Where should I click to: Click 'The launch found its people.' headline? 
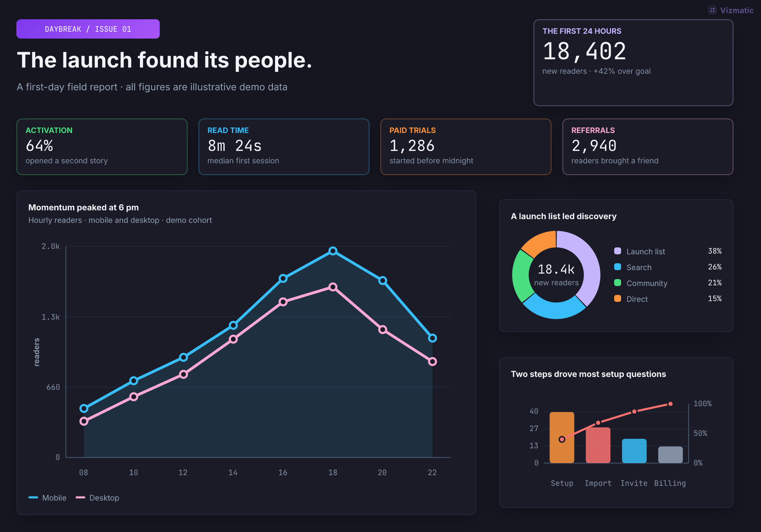[x=164, y=60]
